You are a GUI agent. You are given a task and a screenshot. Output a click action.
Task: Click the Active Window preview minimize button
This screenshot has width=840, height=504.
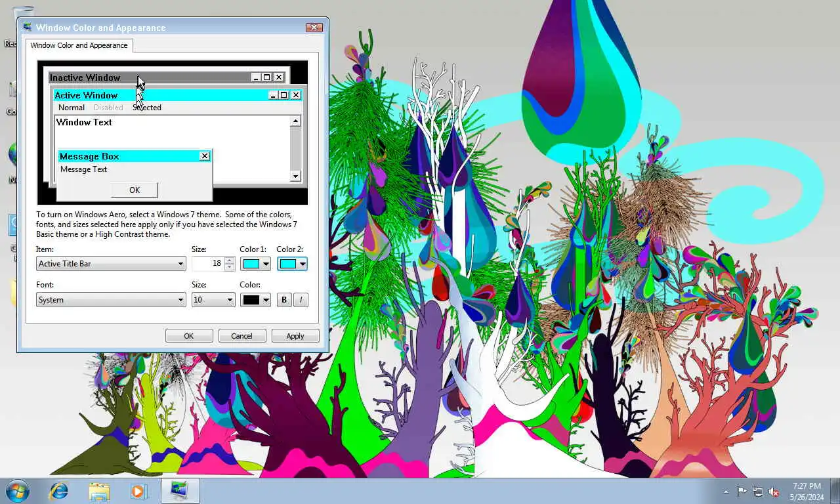click(x=274, y=95)
